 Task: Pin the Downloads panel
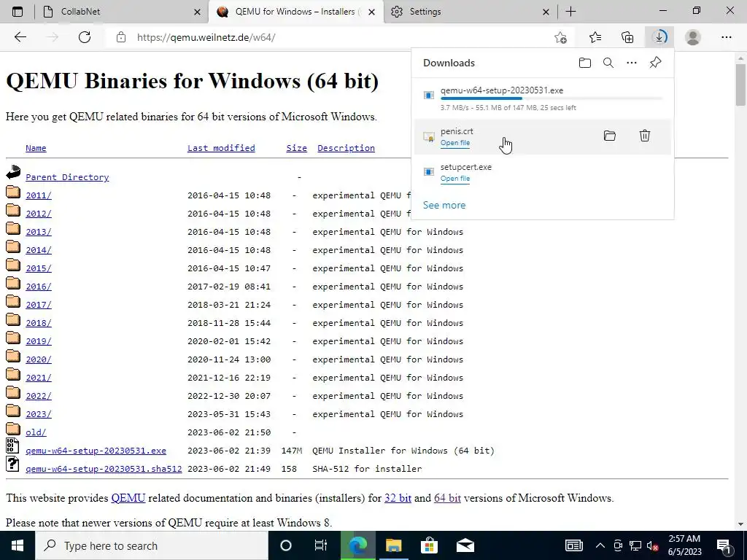click(x=656, y=63)
